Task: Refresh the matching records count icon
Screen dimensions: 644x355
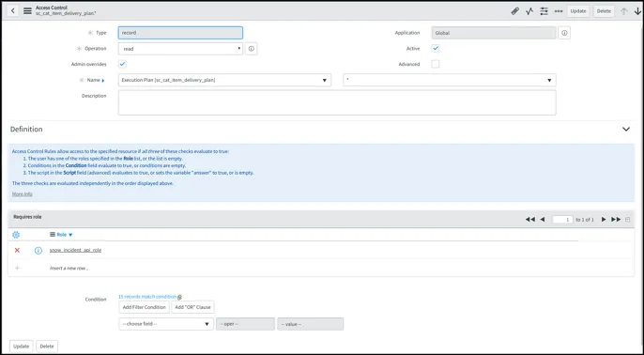Action: (x=179, y=297)
